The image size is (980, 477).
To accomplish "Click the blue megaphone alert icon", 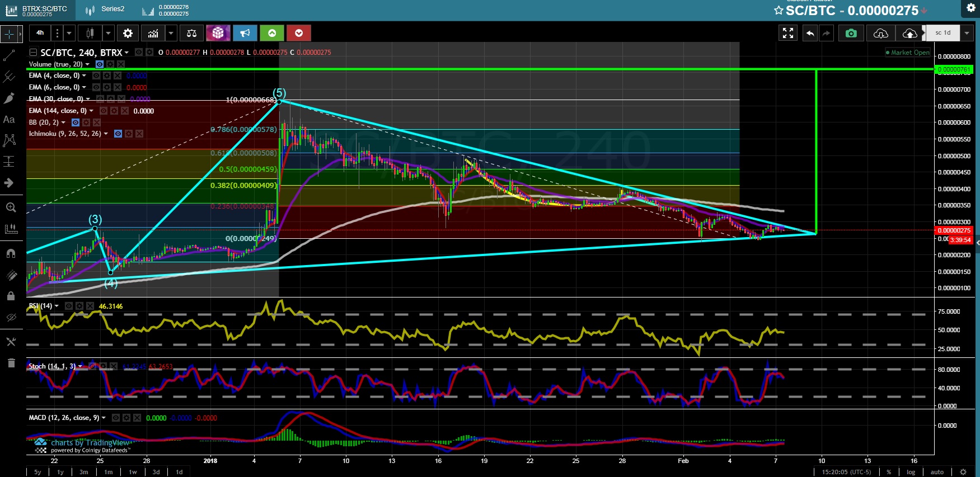I will click(245, 33).
